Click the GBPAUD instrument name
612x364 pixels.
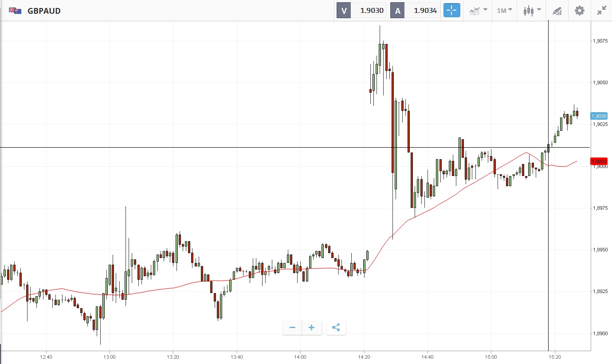[44, 11]
